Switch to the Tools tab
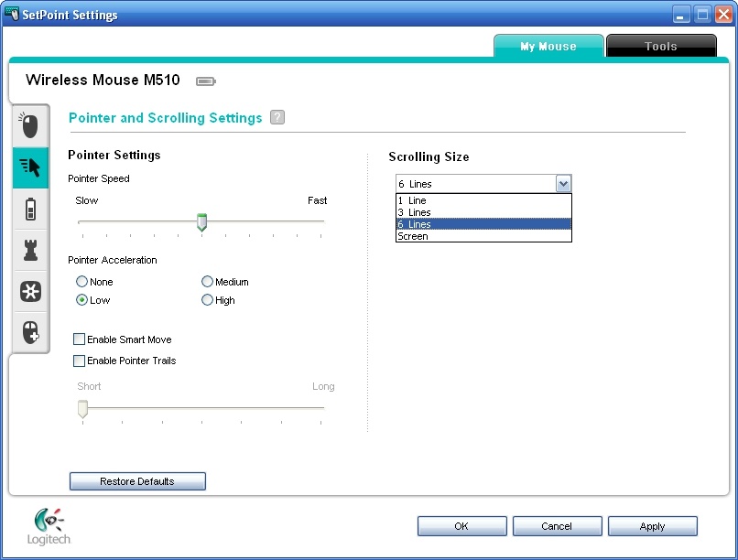Viewport: 738px width, 560px height. pos(661,46)
